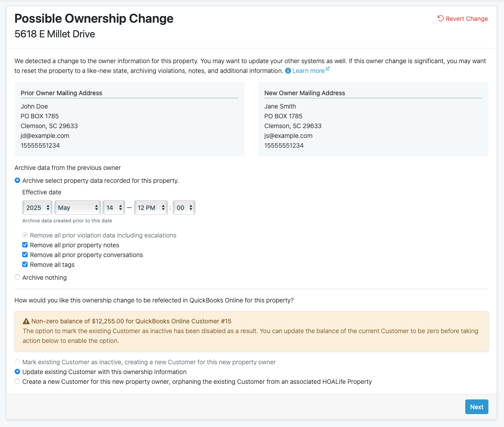
Task: Click the New Owner Mailing Address heading
Action: [x=305, y=93]
